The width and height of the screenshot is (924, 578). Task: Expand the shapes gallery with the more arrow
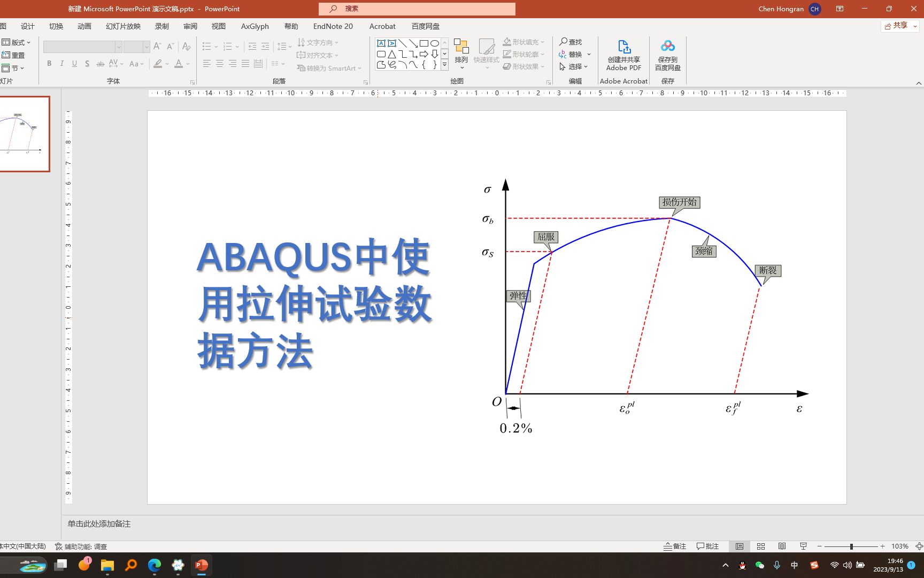click(x=444, y=65)
